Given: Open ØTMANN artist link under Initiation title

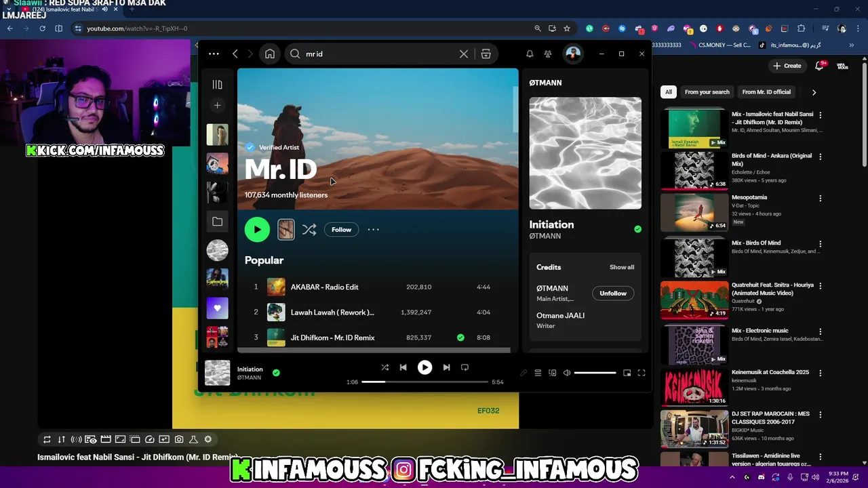Looking at the screenshot, I should click(x=545, y=236).
